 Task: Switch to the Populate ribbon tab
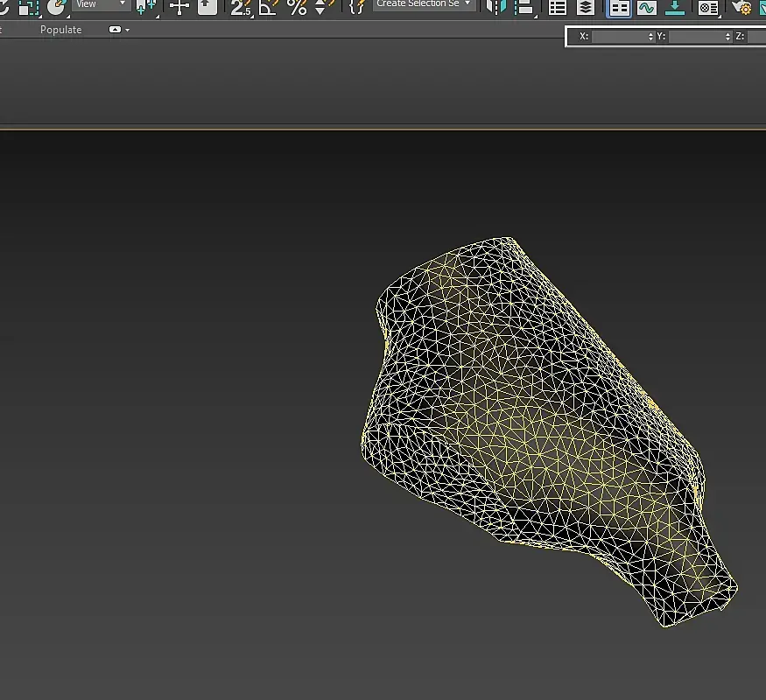[61, 30]
